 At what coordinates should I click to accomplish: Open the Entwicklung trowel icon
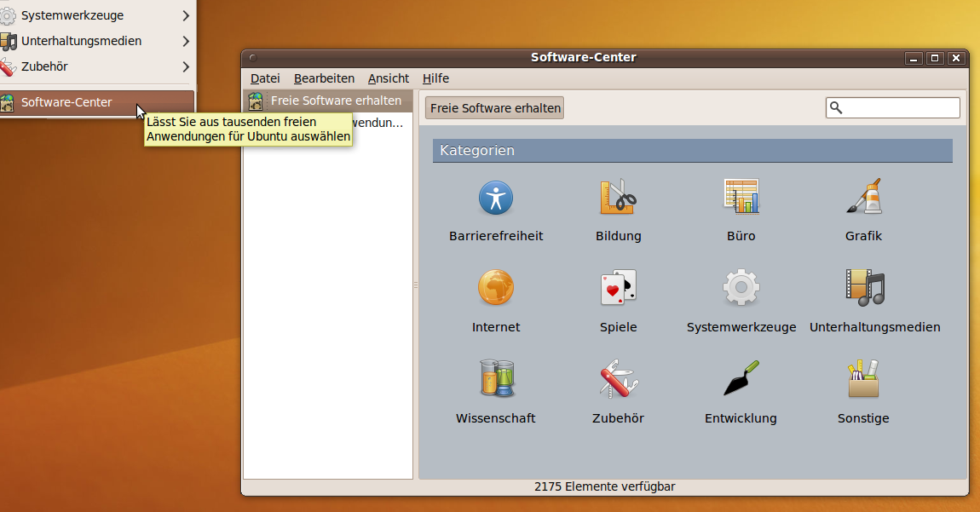(741, 379)
